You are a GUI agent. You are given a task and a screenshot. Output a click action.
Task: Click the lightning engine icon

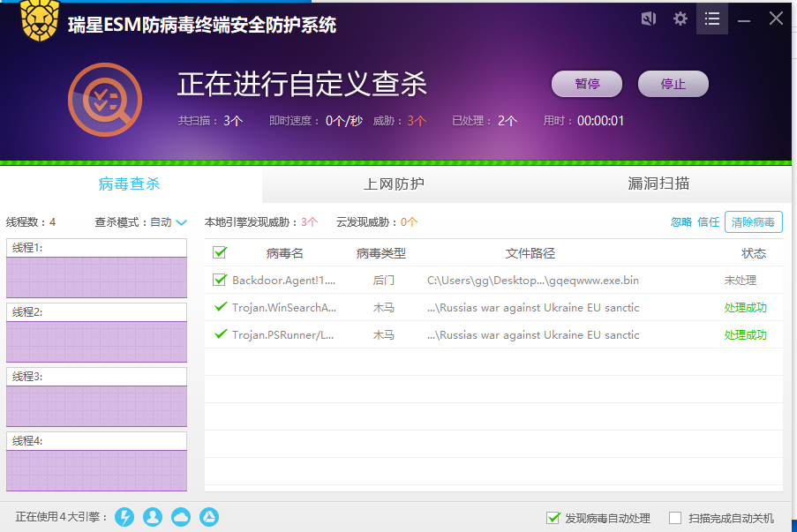pos(124,517)
